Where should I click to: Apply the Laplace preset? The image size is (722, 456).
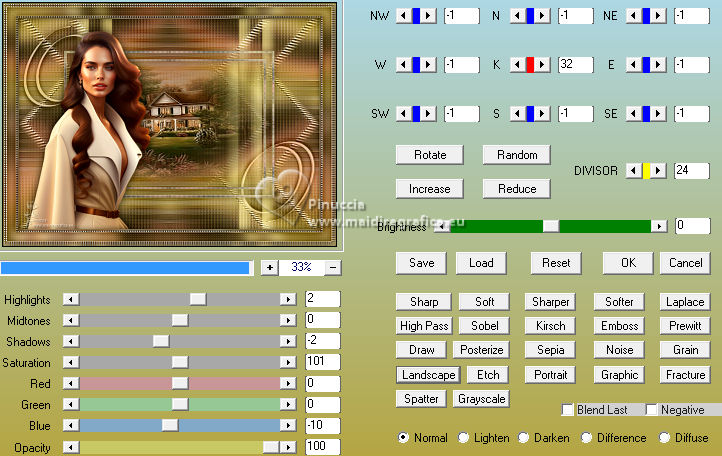tap(685, 302)
